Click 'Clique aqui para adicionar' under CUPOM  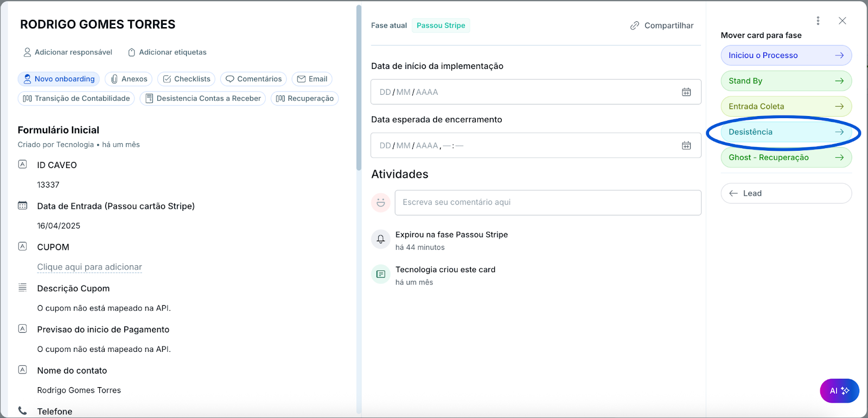tap(90, 267)
